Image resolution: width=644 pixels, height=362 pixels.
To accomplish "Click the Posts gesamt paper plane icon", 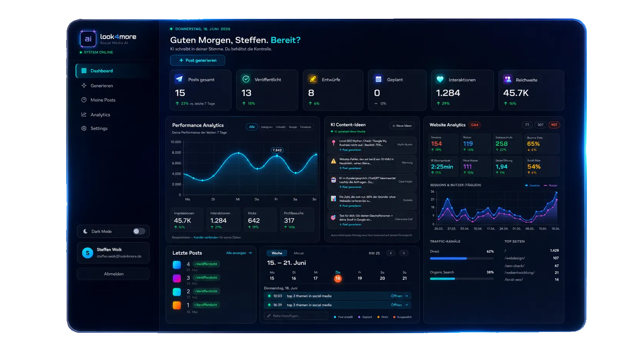I will 179,79.
